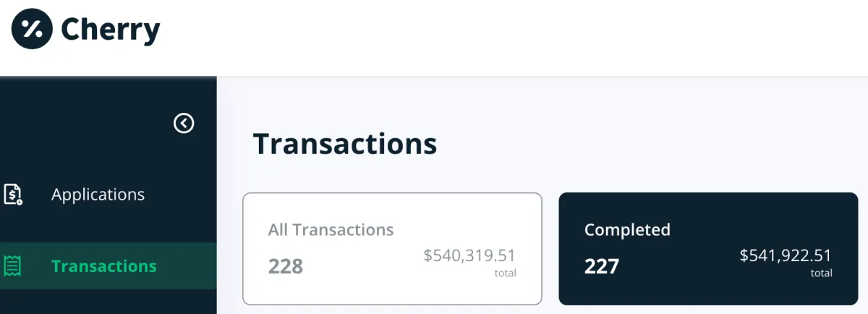
Task: Click the $540,319.51 total amount
Action: pyautogui.click(x=469, y=255)
